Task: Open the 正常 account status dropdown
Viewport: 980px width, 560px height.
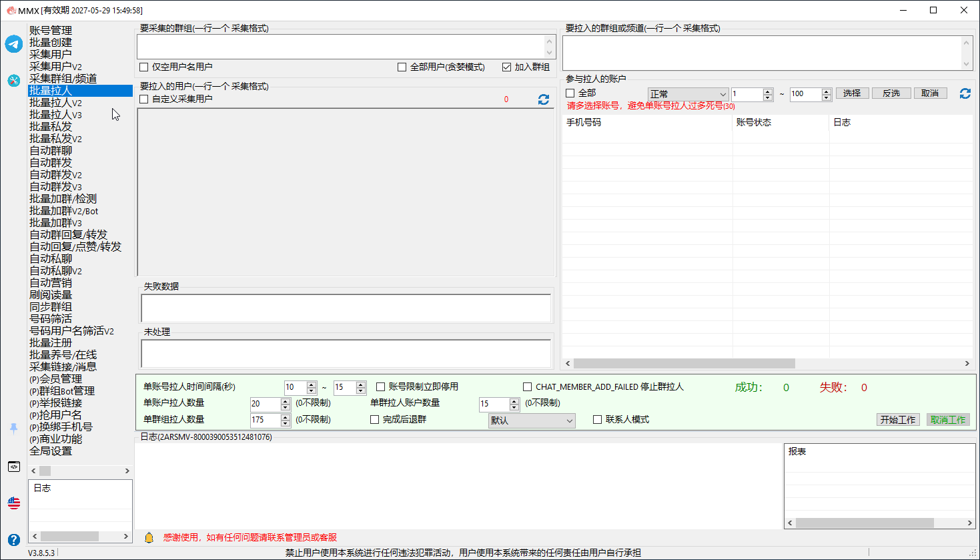Action: 688,94
